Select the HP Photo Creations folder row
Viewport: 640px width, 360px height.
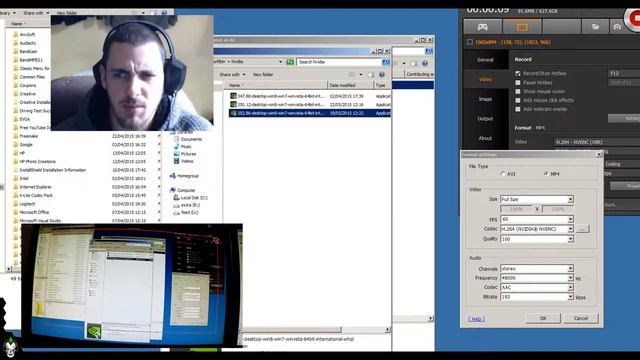coord(86,162)
